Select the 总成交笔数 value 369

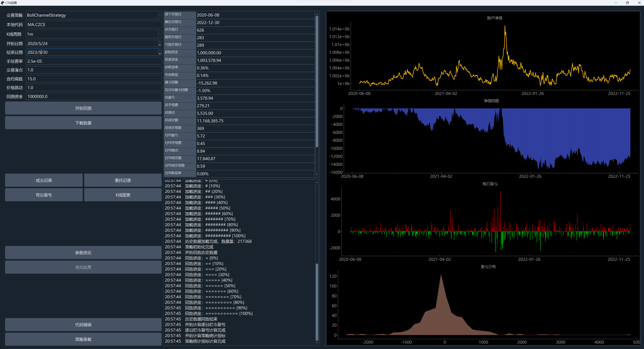200,128
